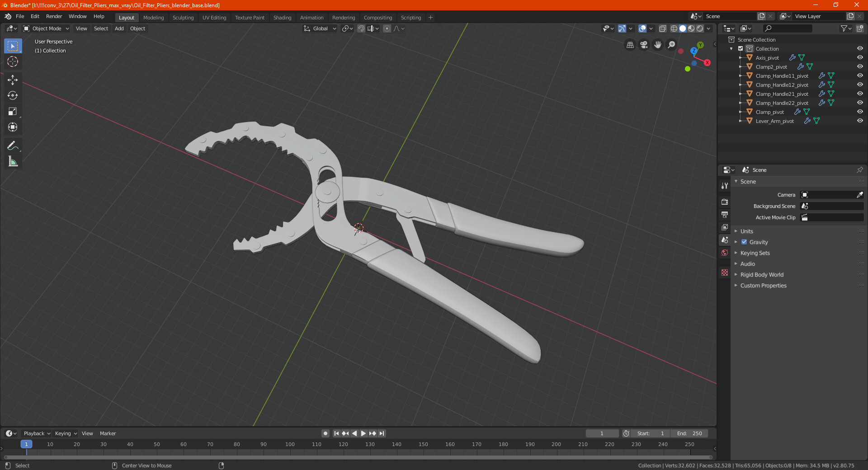The height and width of the screenshot is (470, 868).
Task: Click the pan view hand icon
Action: tap(658, 45)
